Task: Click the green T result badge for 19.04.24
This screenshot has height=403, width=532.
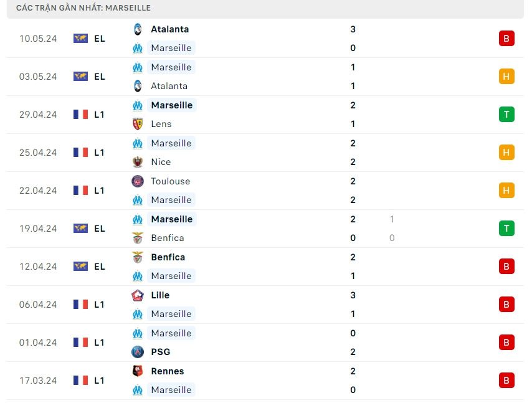Action: (506, 229)
